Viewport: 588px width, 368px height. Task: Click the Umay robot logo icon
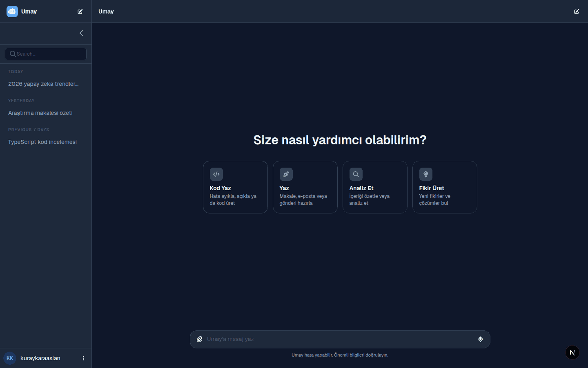12,11
